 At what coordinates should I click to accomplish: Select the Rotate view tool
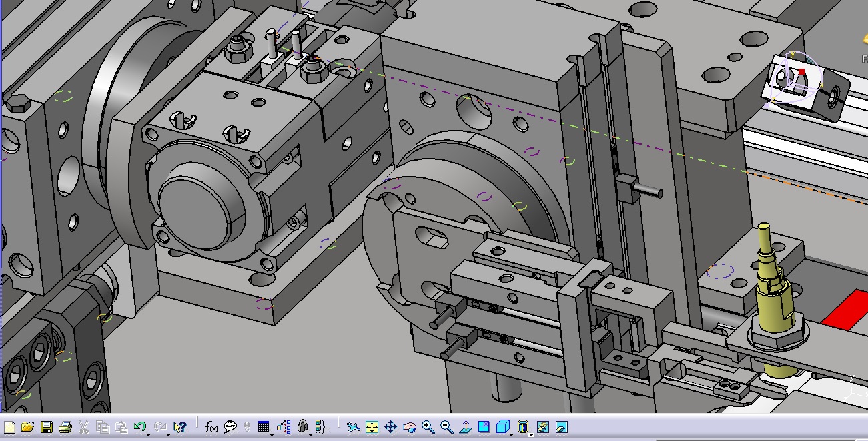pos(410,427)
